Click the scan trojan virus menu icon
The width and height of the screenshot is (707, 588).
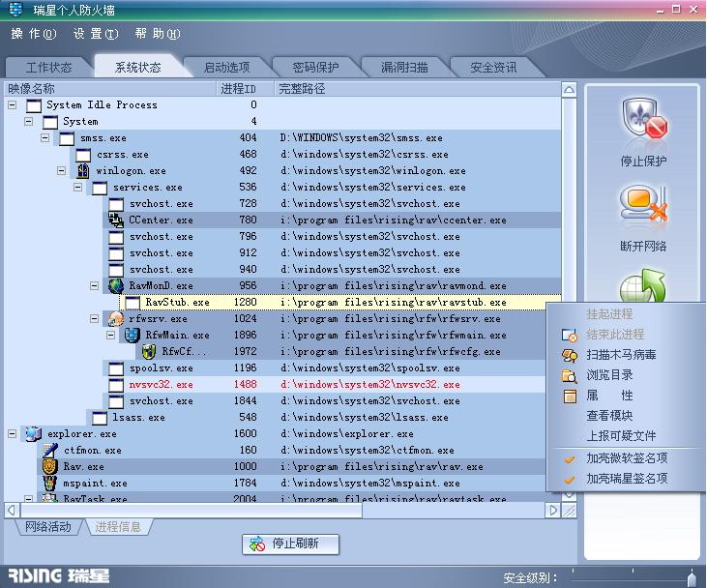coord(570,355)
